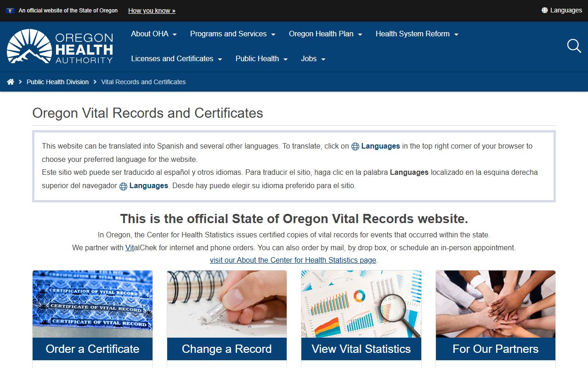
Task: Expand the Jobs dropdown arrow
Action: 323,59
